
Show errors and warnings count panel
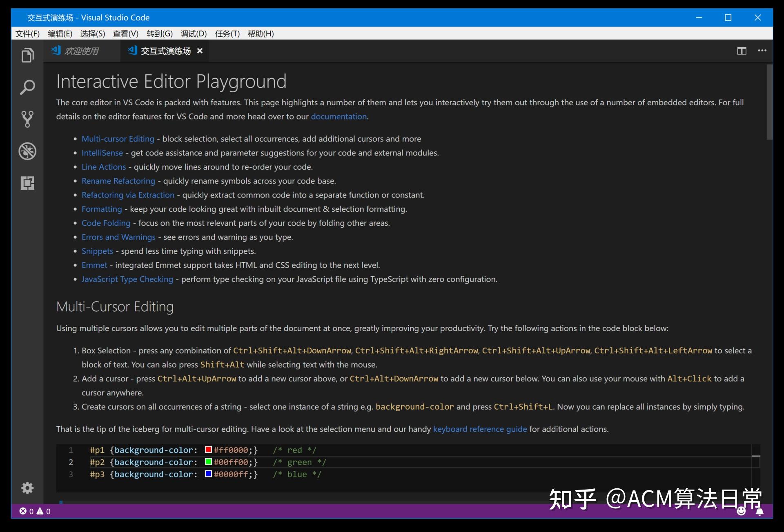click(35, 511)
